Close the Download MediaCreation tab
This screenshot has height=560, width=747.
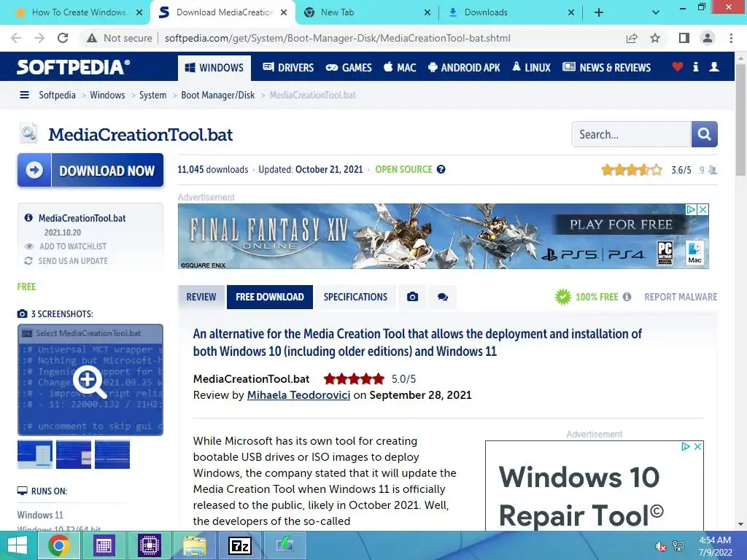[x=284, y=12]
